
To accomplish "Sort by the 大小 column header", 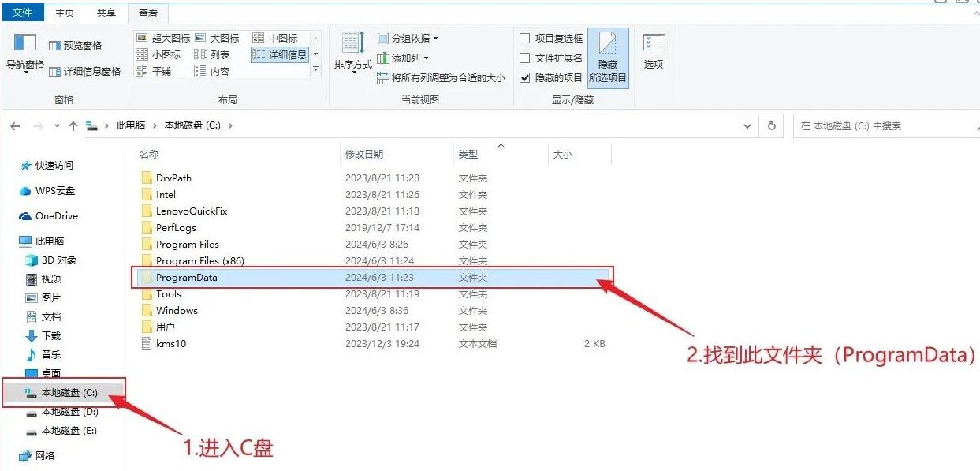I will [563, 155].
